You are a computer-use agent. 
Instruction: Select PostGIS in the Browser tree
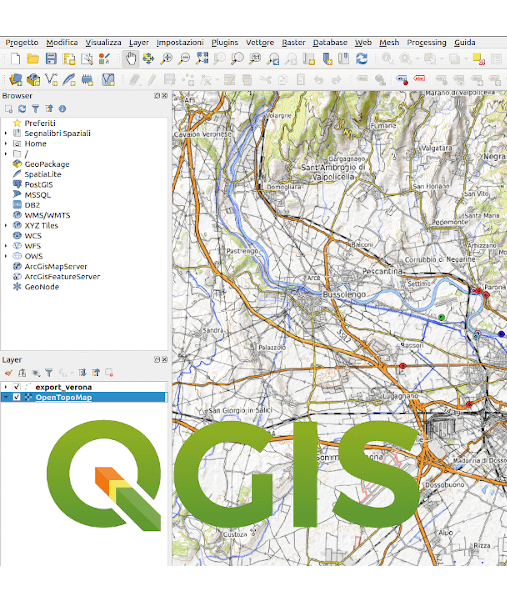(39, 184)
